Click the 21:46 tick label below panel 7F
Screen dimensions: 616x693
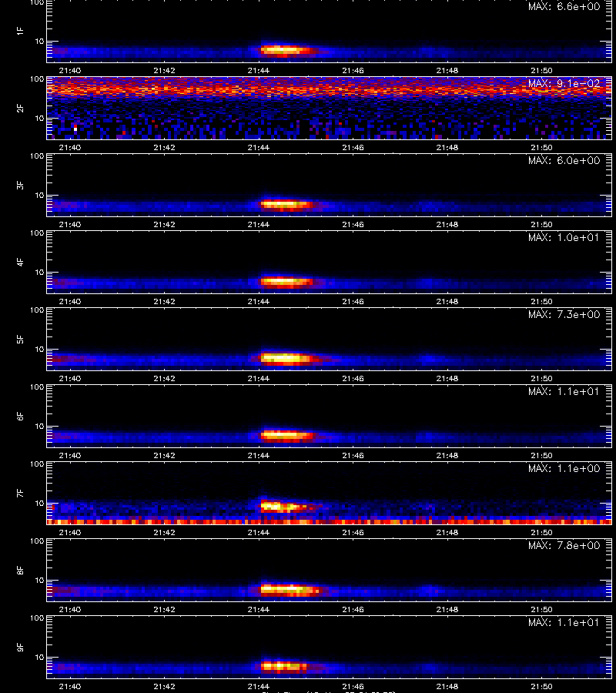pyautogui.click(x=353, y=532)
